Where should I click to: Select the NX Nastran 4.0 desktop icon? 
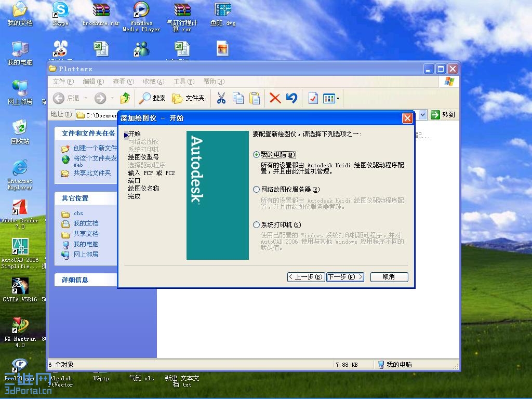20,332
